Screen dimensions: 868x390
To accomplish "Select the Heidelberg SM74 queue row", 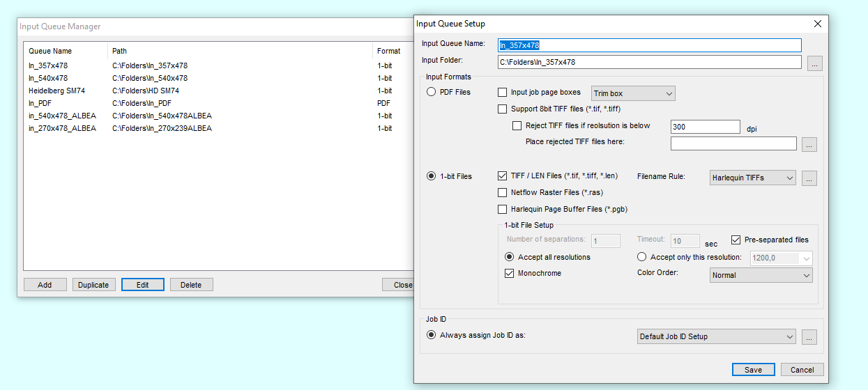I will pos(56,91).
